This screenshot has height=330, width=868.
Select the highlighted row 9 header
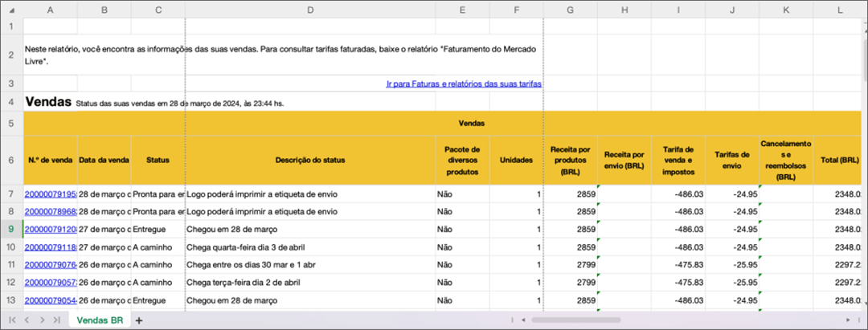click(11, 230)
